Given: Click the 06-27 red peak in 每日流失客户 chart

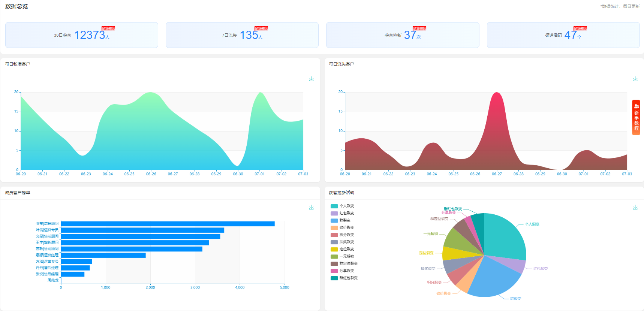Looking at the screenshot, I should coord(497,93).
